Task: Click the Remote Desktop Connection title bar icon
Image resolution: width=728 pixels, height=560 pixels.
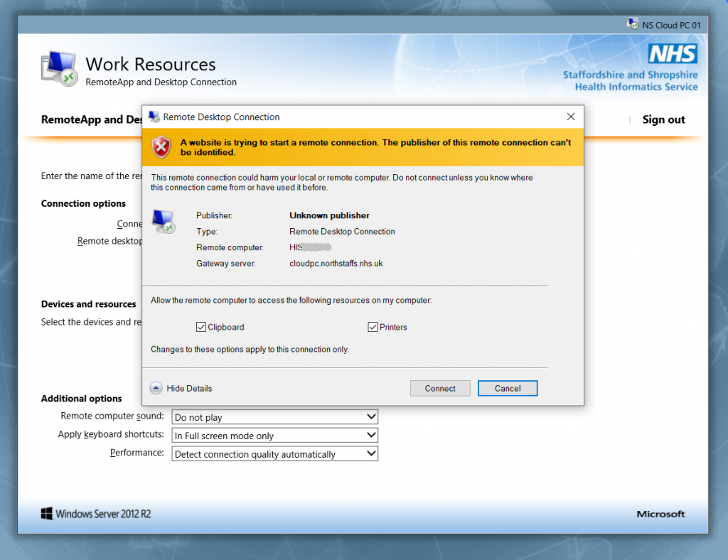Action: [x=154, y=117]
